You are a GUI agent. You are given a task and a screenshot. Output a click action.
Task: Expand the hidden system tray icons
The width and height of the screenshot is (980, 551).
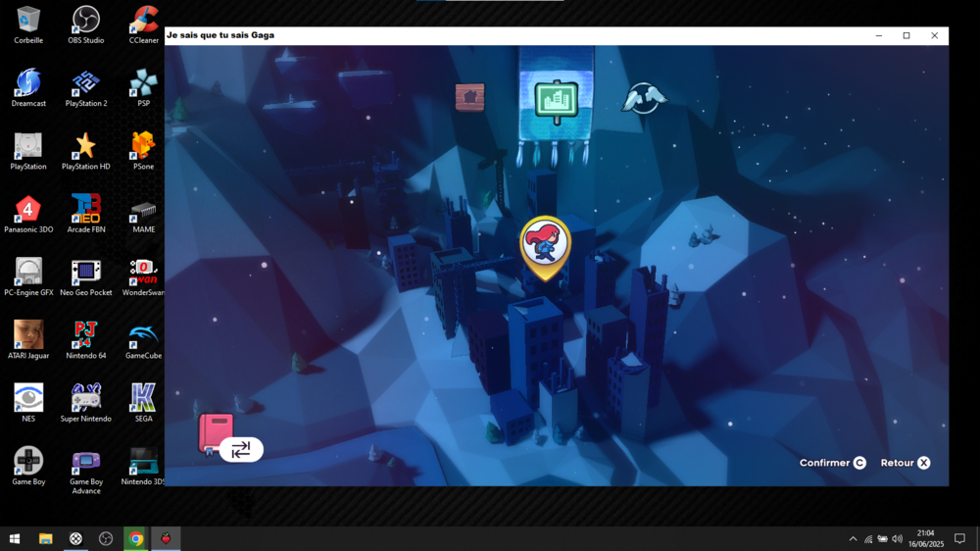pyautogui.click(x=853, y=539)
